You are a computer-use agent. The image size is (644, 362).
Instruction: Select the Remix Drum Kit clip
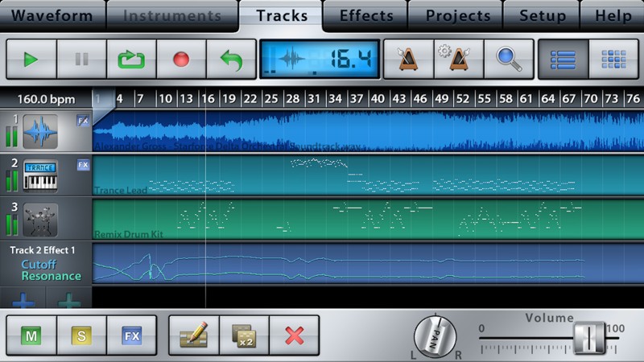[368, 219]
